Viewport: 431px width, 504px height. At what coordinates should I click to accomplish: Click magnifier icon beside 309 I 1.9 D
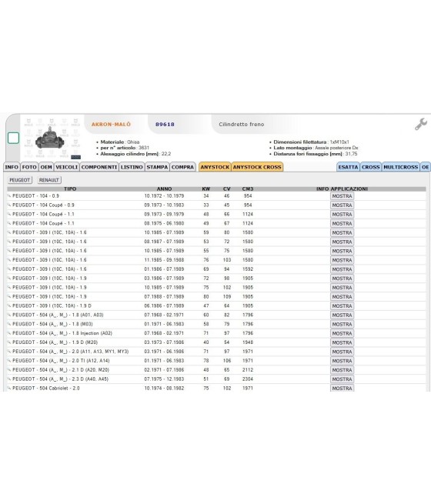[x=9, y=305]
